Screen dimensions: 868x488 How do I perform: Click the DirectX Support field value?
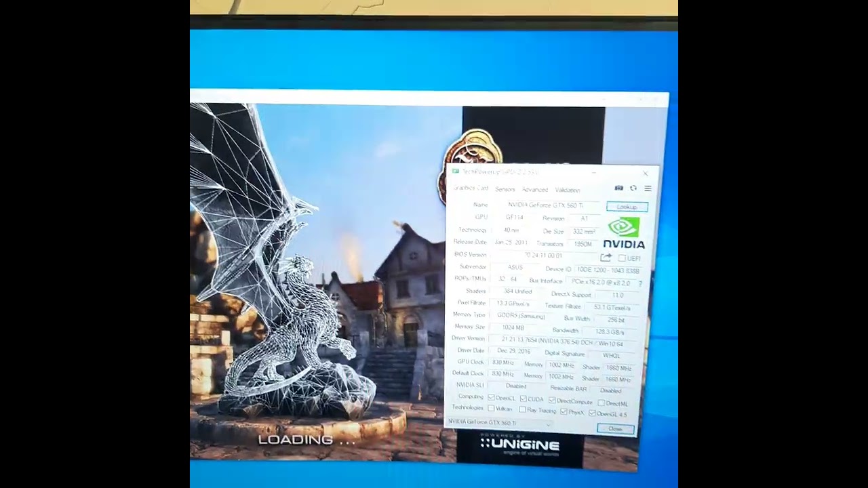[617, 295]
